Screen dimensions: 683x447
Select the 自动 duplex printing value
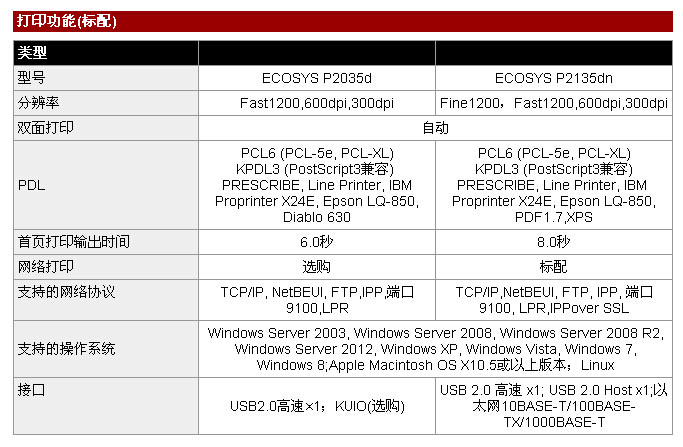click(x=435, y=128)
